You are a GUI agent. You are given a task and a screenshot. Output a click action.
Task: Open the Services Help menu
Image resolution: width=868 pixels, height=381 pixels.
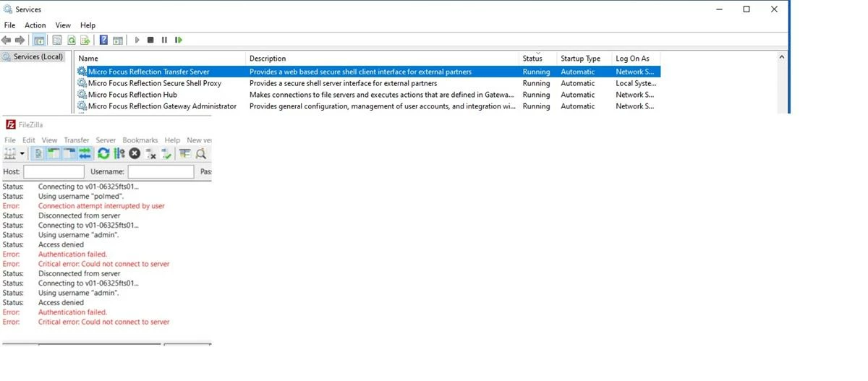[x=88, y=25]
